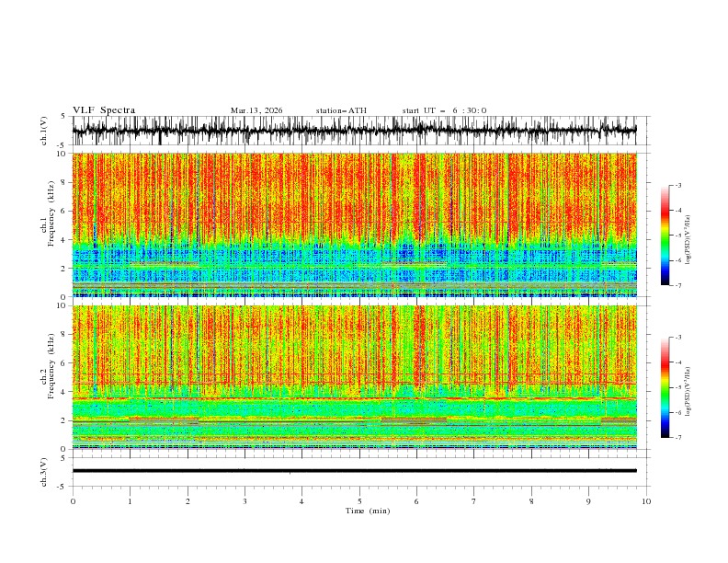Click the "2" tick on the Time axis
Screen dimensions: 728x563
tap(188, 501)
